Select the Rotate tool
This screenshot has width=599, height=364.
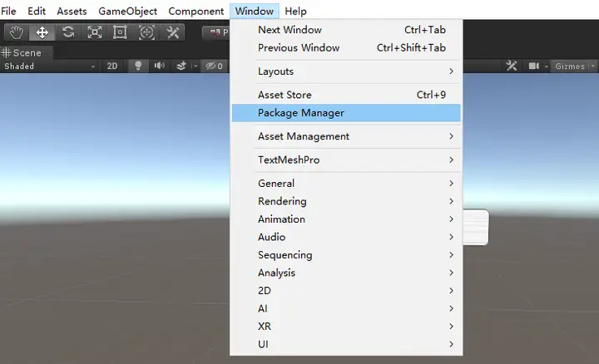point(68,32)
